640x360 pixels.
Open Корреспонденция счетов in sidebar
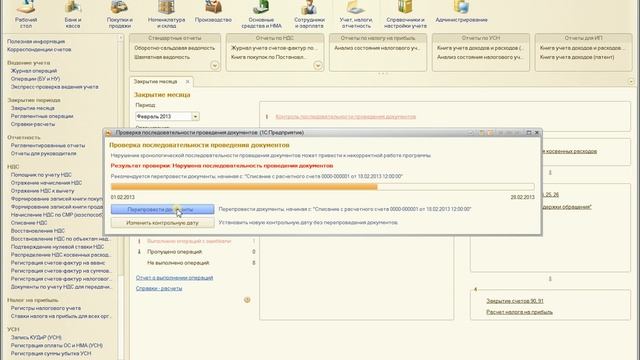(39, 49)
